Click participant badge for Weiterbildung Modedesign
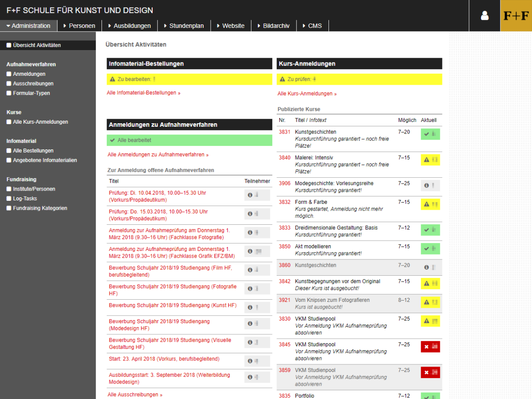 (x=257, y=377)
